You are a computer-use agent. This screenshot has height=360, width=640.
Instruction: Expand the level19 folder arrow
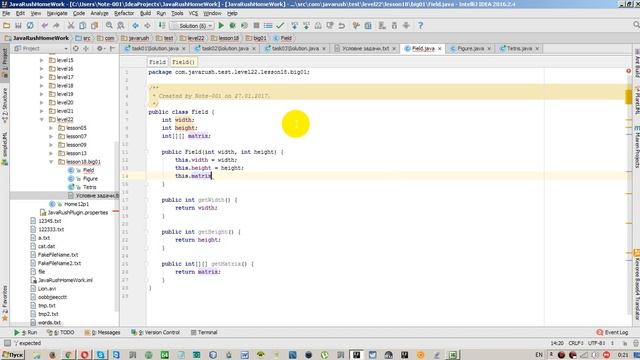tap(42, 94)
